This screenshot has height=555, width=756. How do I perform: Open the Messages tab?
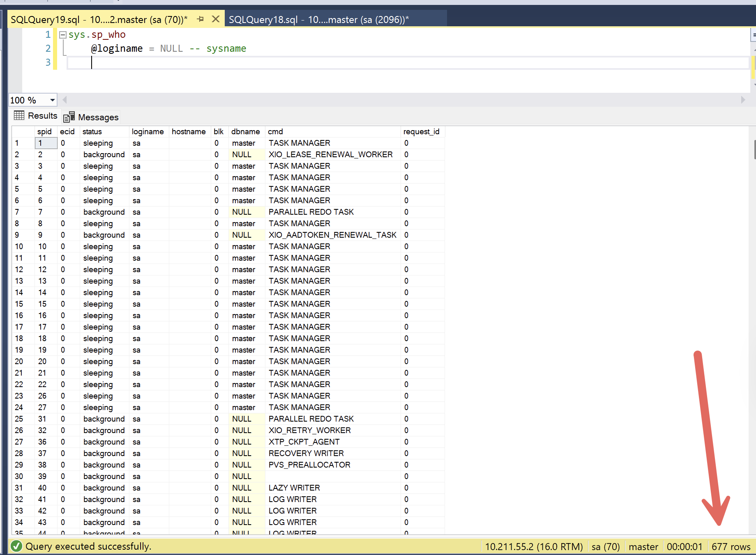point(98,117)
